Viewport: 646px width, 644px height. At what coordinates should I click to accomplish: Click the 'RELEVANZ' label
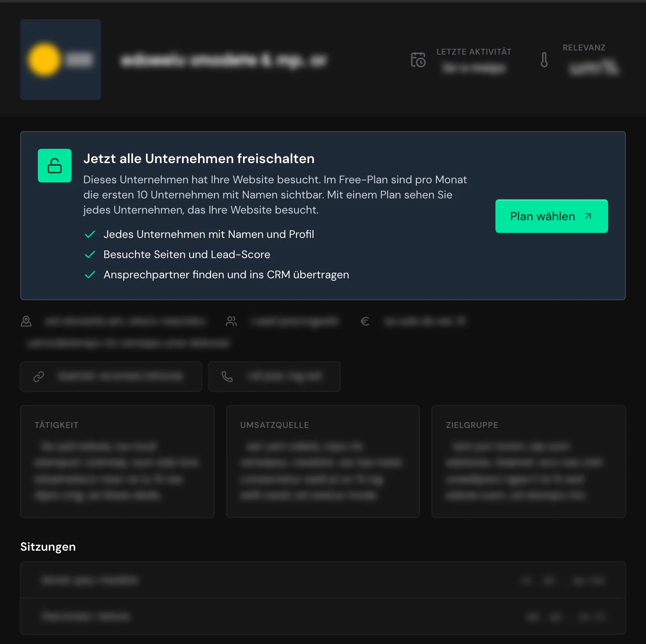[584, 48]
